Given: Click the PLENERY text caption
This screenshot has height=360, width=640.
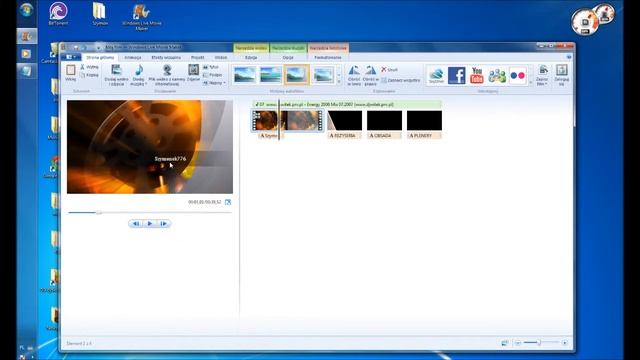Looking at the screenshot, I should click(424, 136).
